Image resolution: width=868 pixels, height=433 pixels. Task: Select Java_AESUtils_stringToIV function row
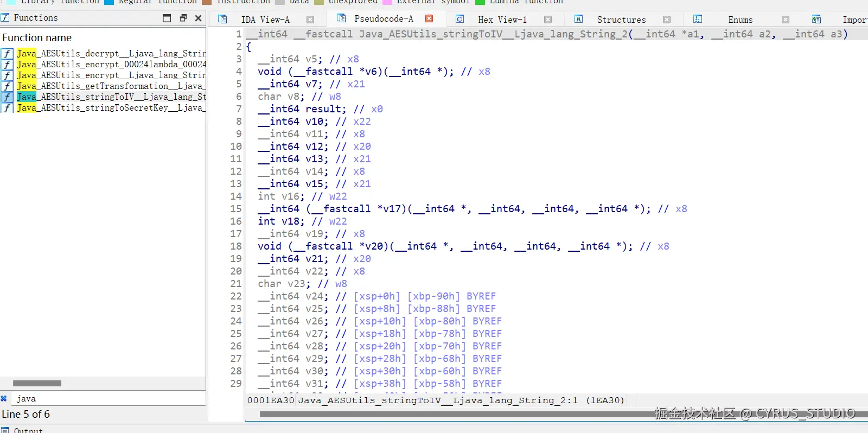coord(103,97)
